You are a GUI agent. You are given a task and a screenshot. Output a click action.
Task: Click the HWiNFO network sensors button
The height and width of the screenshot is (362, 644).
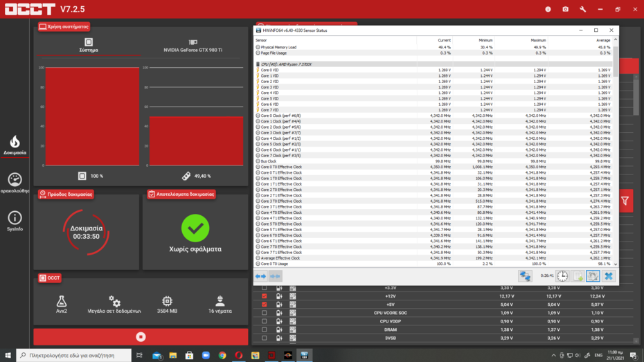525,276
